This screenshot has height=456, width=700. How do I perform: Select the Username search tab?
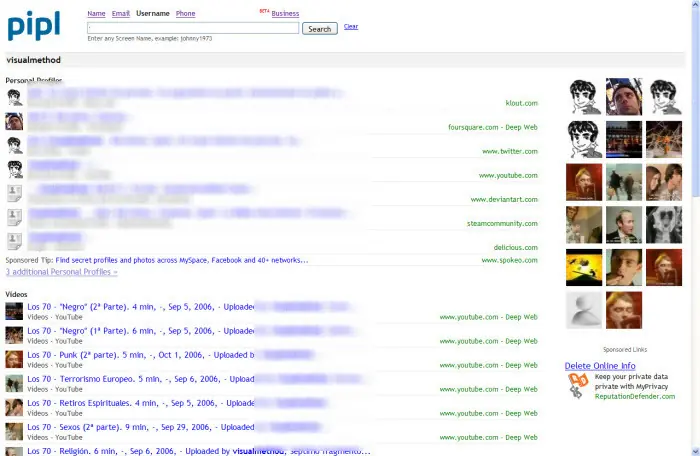pyautogui.click(x=153, y=13)
